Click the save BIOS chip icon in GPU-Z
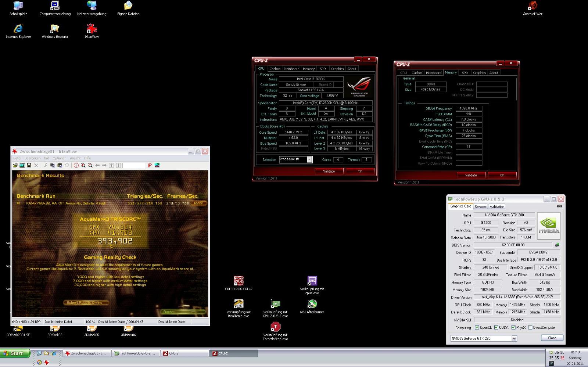The width and height of the screenshot is (588, 367). (557, 245)
